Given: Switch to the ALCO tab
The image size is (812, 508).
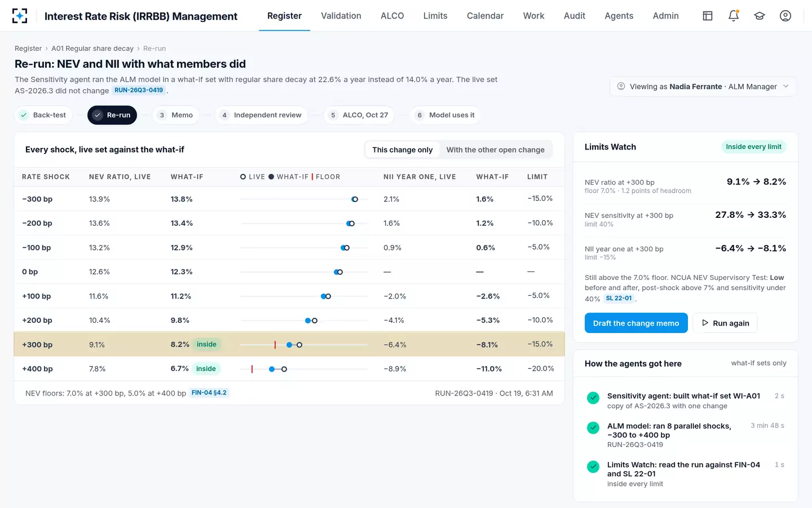Looking at the screenshot, I should [392, 16].
